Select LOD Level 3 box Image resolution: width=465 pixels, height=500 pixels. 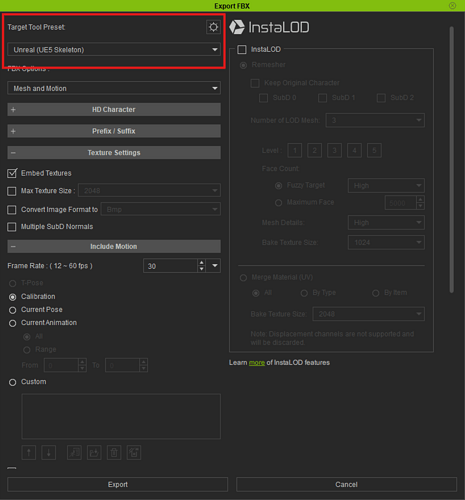click(x=334, y=151)
